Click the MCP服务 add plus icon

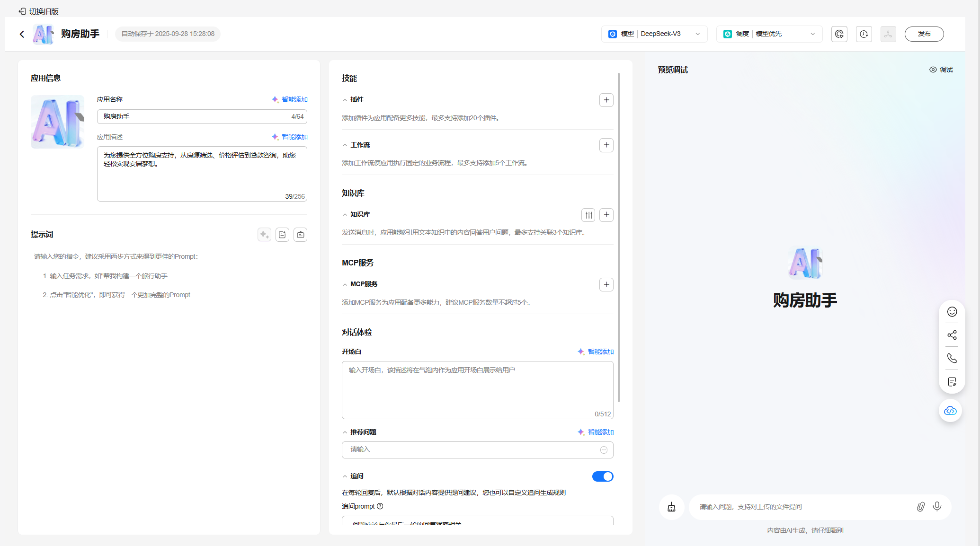(606, 284)
